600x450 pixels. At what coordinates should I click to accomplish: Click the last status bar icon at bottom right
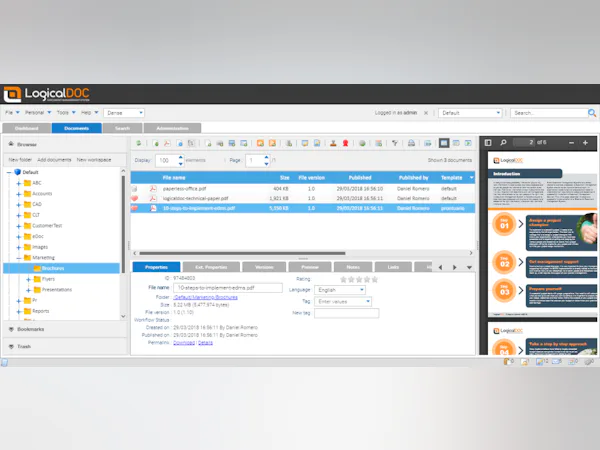pos(589,362)
